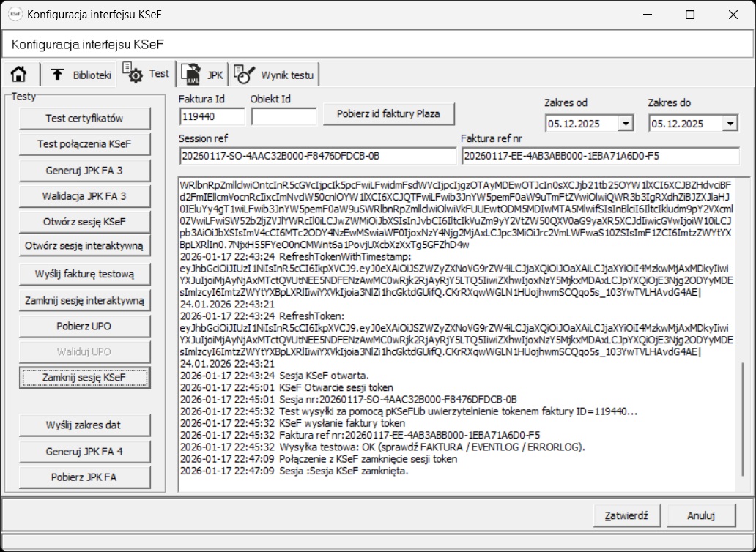Click the Wynik testu magnifier icon
This screenshot has width=756, height=552.
click(245, 74)
